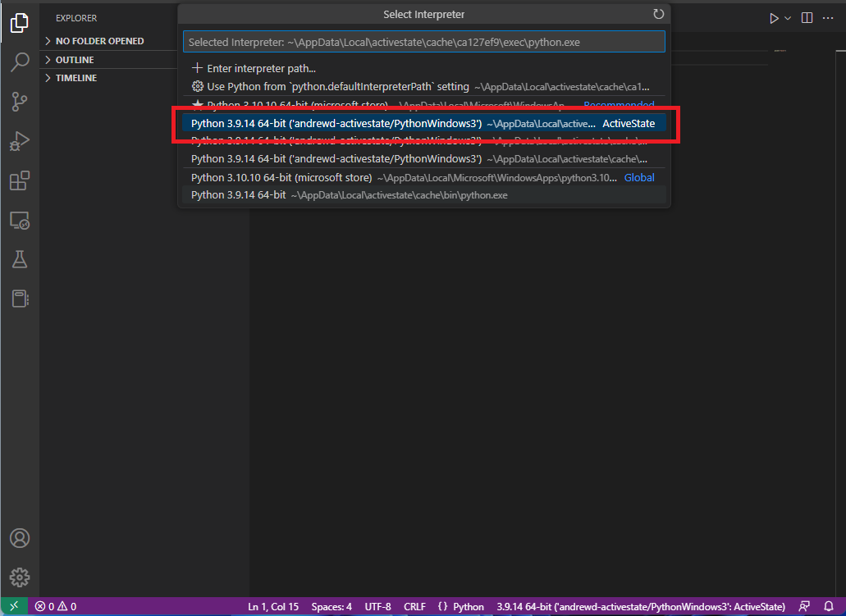Image resolution: width=846 pixels, height=616 pixels.
Task: Open the Run and Debug view
Action: (20, 141)
